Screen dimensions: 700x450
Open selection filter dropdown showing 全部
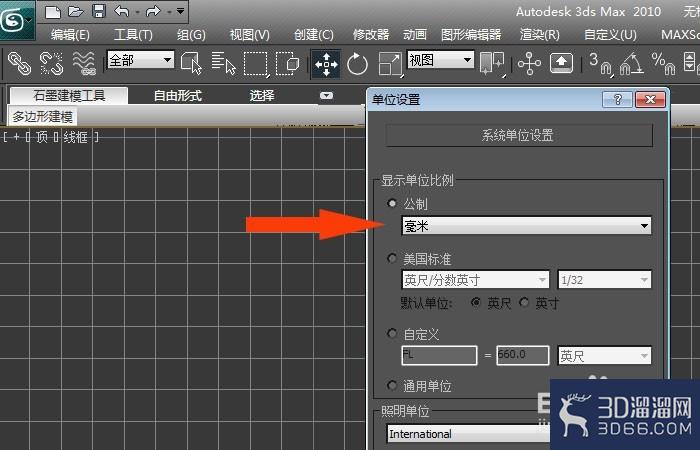[x=141, y=59]
